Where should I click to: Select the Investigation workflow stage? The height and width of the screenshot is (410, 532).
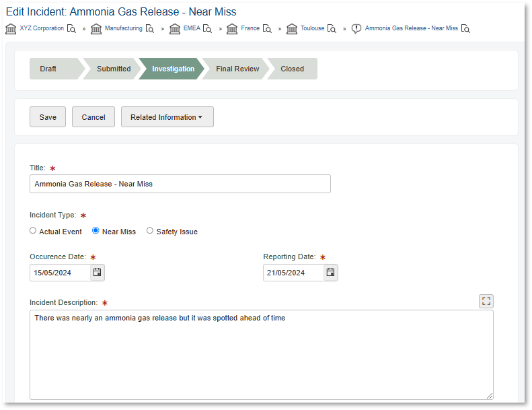(172, 69)
